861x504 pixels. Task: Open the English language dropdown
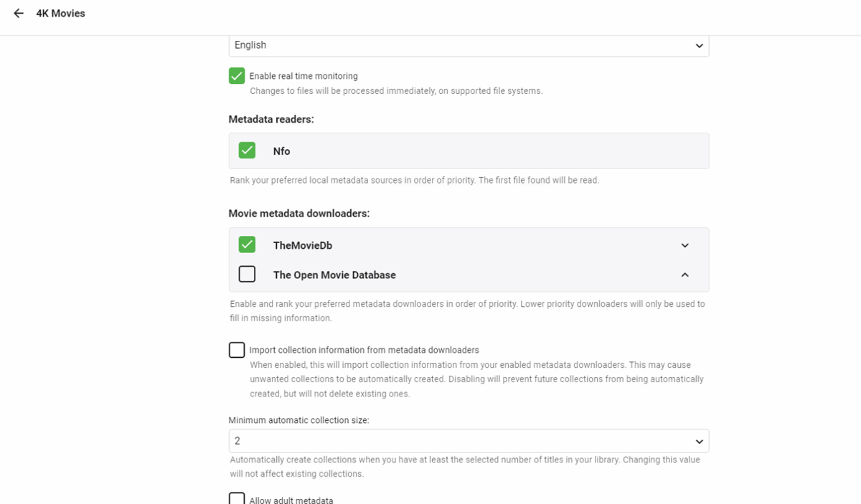[x=469, y=45]
